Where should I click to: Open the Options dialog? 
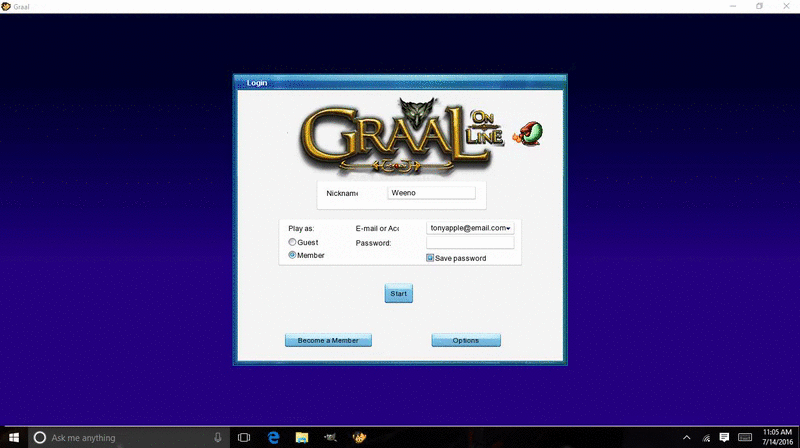coord(466,340)
